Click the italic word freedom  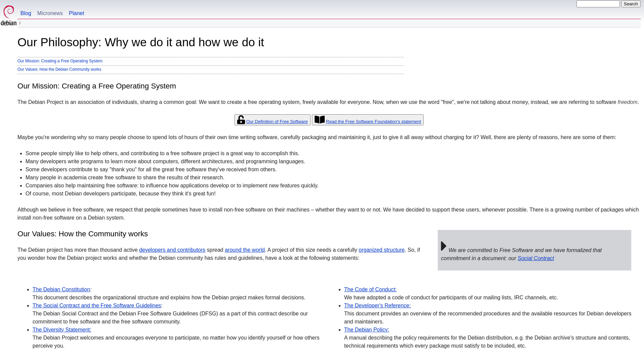point(627,102)
